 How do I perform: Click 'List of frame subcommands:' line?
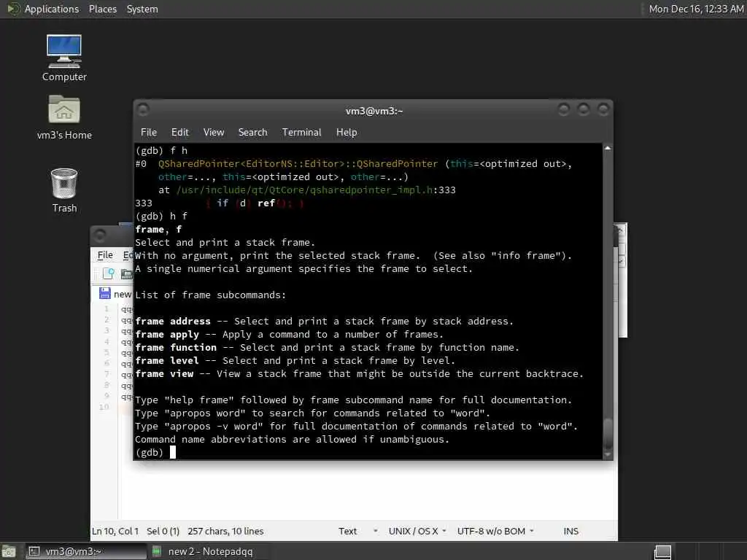click(211, 295)
